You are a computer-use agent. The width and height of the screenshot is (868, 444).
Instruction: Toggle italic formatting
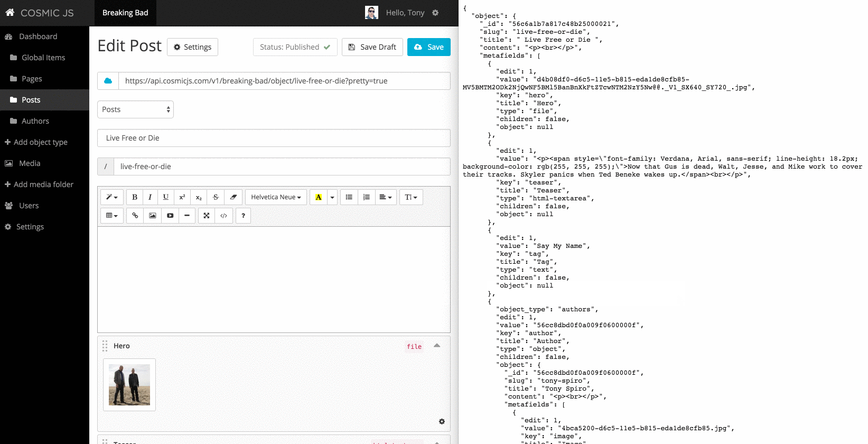pyautogui.click(x=150, y=197)
